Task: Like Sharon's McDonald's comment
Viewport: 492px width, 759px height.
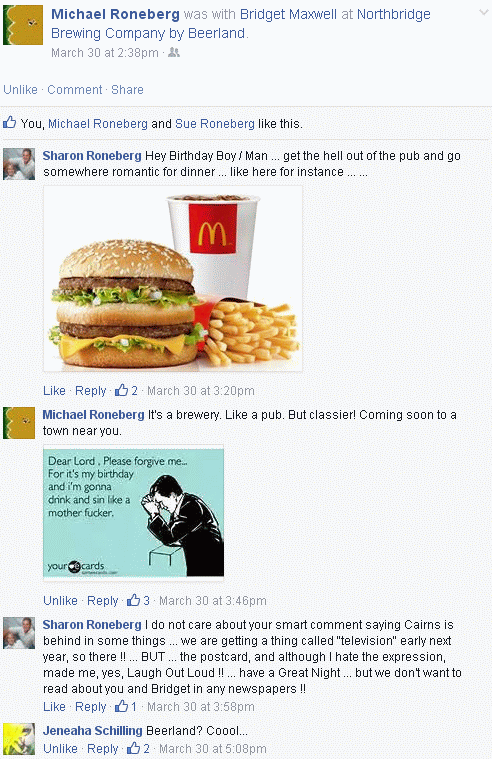Action: [54, 391]
